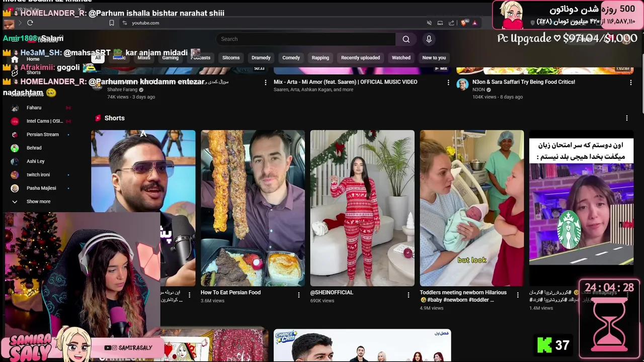The height and width of the screenshot is (362, 644).
Task: Open the Brave shields lion icon
Action: 463,23
